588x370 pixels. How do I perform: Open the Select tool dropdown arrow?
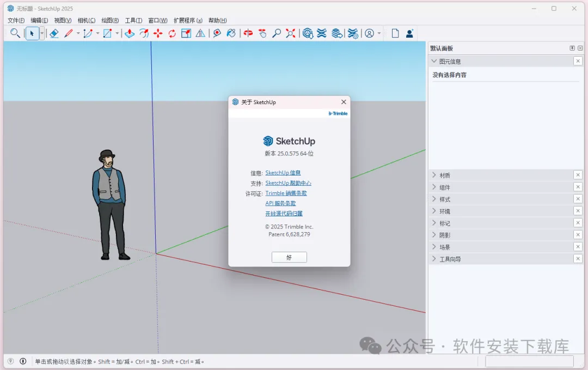(x=42, y=33)
